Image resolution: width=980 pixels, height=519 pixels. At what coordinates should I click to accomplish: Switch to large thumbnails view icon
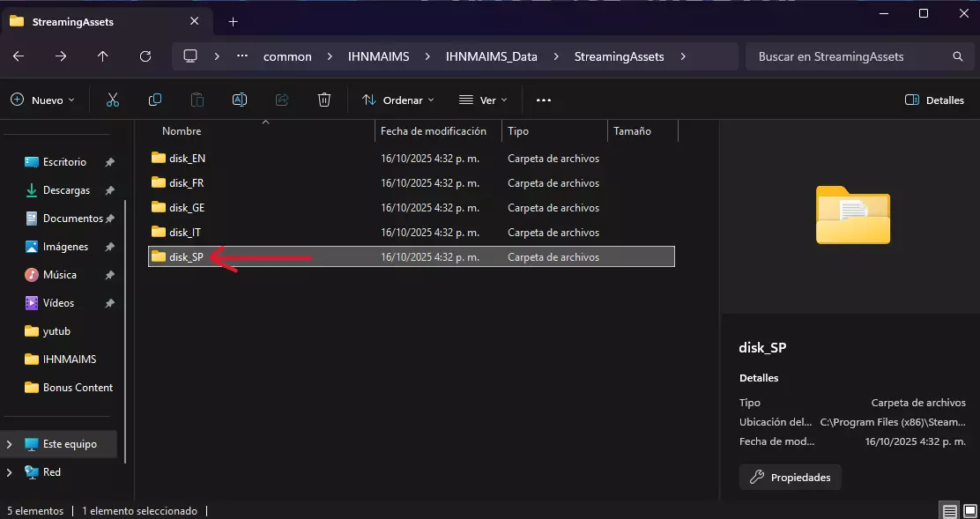click(x=969, y=510)
